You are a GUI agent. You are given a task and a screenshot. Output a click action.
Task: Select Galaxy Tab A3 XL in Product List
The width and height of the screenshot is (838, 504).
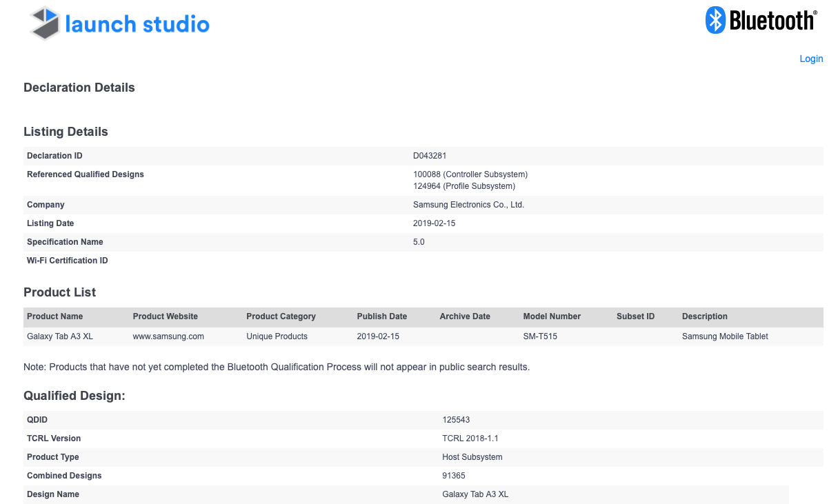[60, 336]
